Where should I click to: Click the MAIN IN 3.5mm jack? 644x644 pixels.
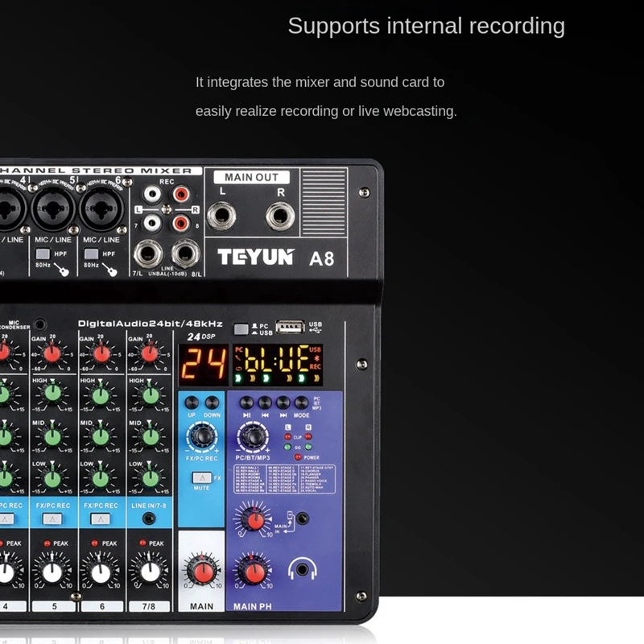[303, 518]
